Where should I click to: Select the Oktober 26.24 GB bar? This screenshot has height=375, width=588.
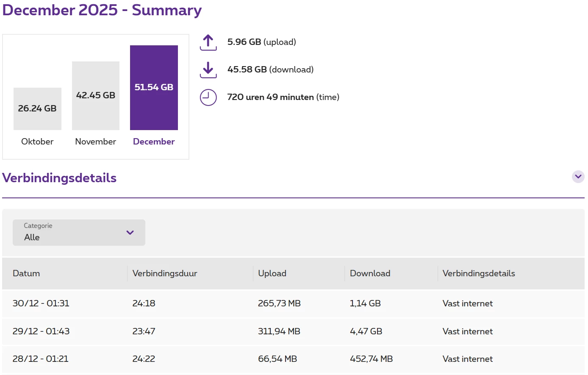[37, 109]
